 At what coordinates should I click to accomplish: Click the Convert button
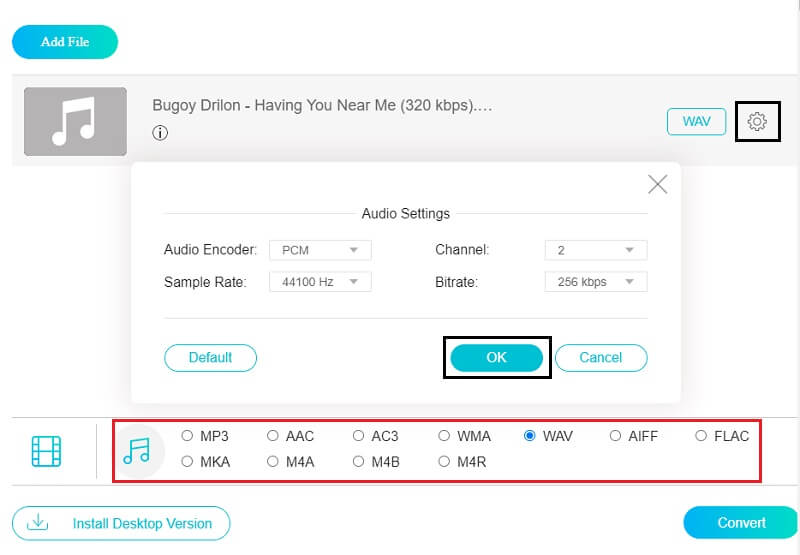click(x=741, y=522)
